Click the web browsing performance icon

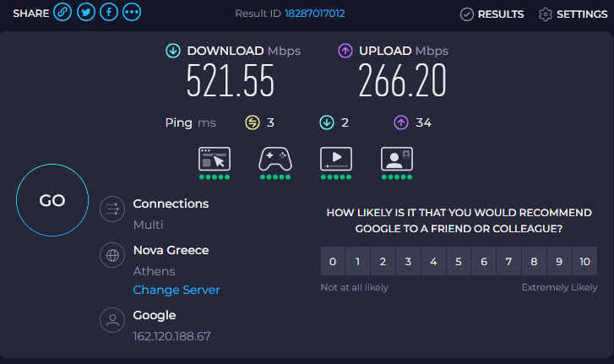coord(214,159)
